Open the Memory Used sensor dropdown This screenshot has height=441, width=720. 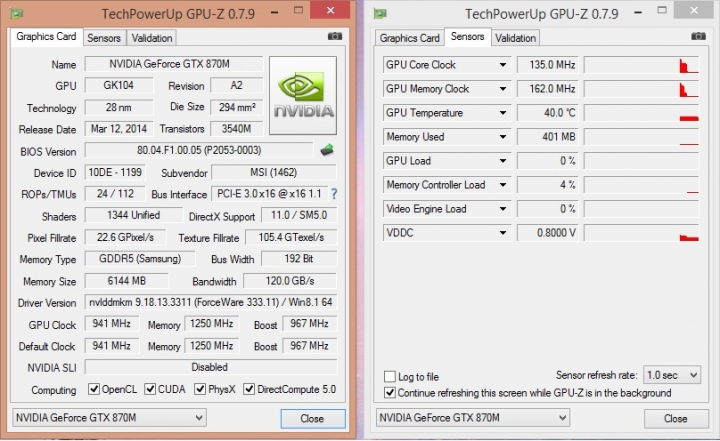pos(503,137)
